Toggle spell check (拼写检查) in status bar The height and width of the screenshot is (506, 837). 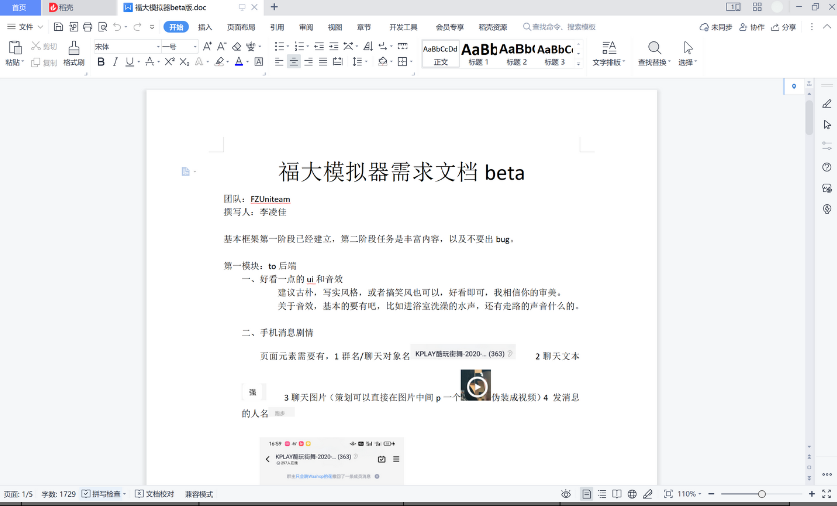(x=106, y=494)
